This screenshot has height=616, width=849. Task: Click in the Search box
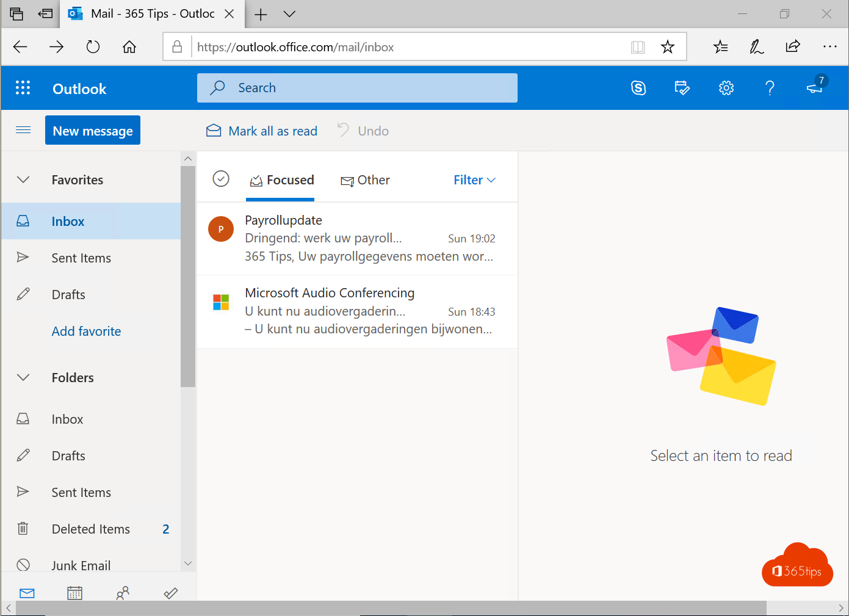click(357, 88)
